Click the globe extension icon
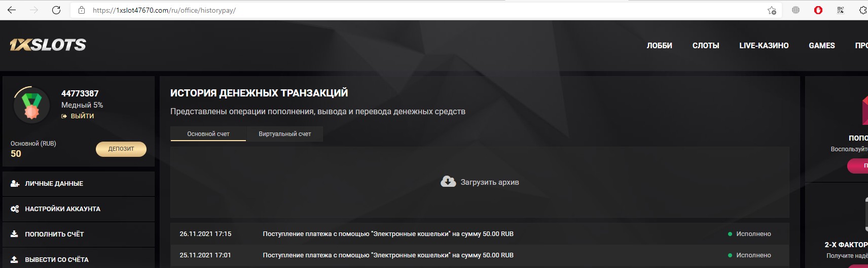Image resolution: width=868 pixels, height=268 pixels. [795, 10]
